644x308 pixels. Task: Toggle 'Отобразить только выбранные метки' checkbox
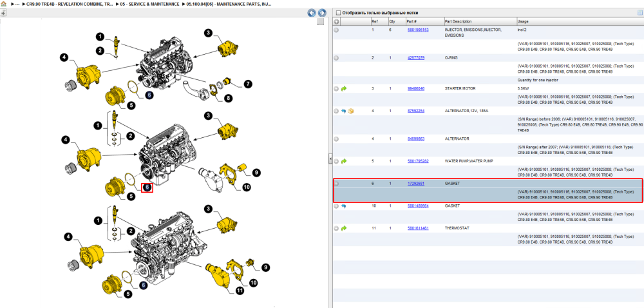click(x=338, y=13)
